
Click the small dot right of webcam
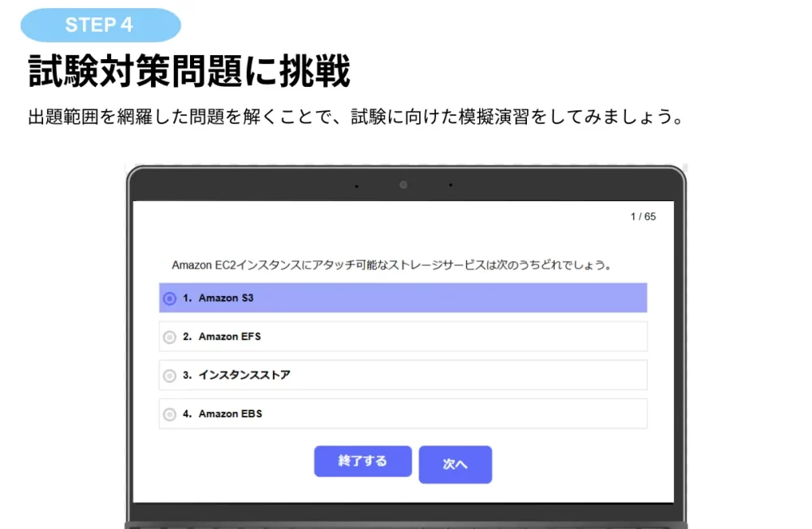click(451, 186)
